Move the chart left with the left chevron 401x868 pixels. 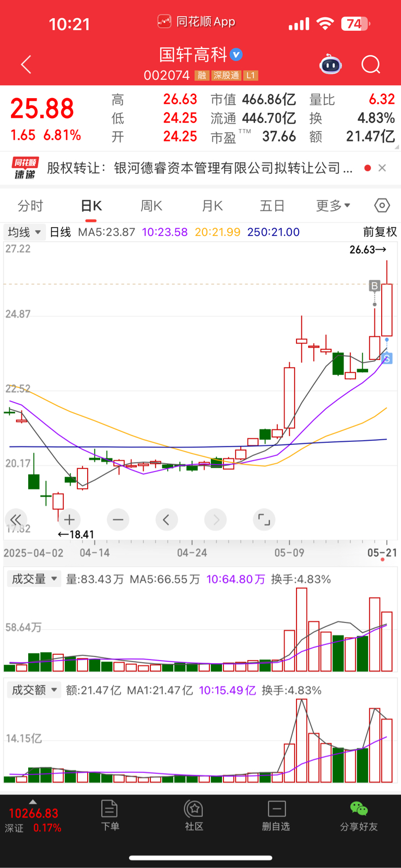(167, 520)
